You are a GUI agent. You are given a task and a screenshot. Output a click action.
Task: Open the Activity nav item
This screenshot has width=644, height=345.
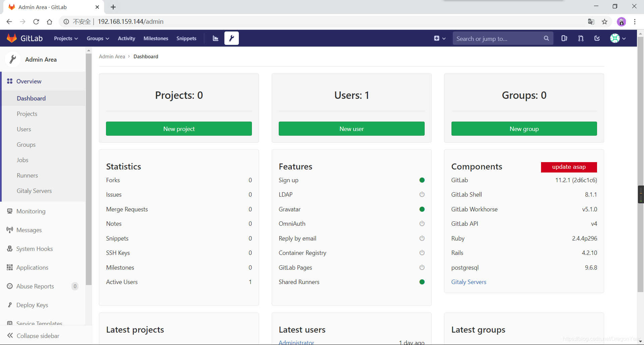[x=126, y=38]
